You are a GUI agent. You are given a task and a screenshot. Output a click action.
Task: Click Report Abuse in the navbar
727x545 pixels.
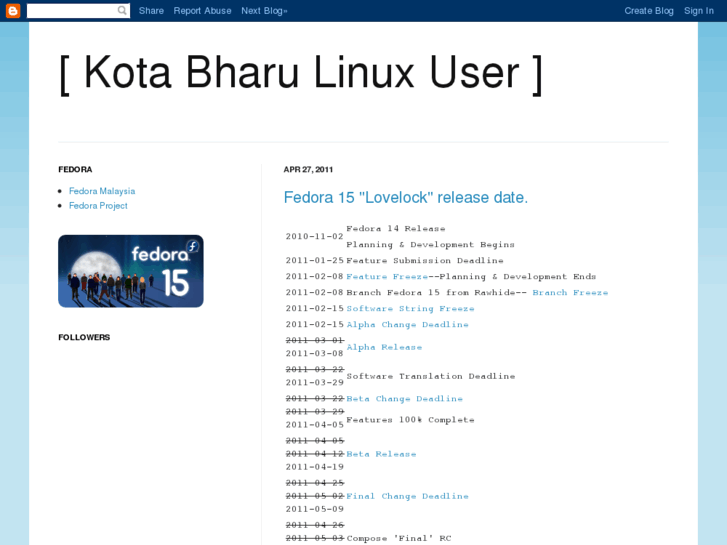click(202, 11)
